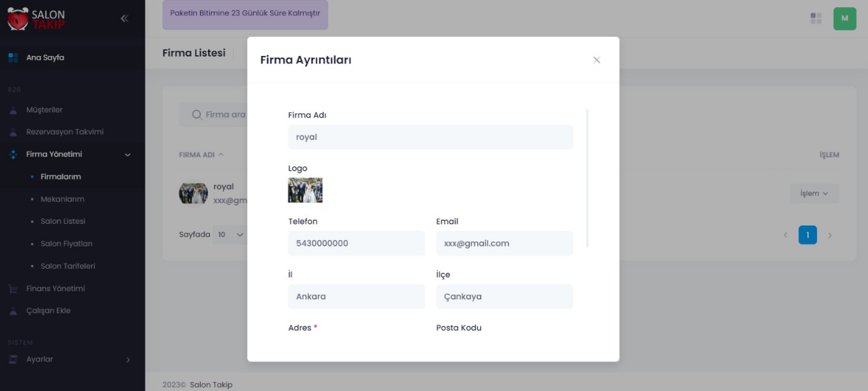Click the Ana Sayfa dashboard icon
Image resolution: width=868 pixels, height=391 pixels.
[13, 58]
